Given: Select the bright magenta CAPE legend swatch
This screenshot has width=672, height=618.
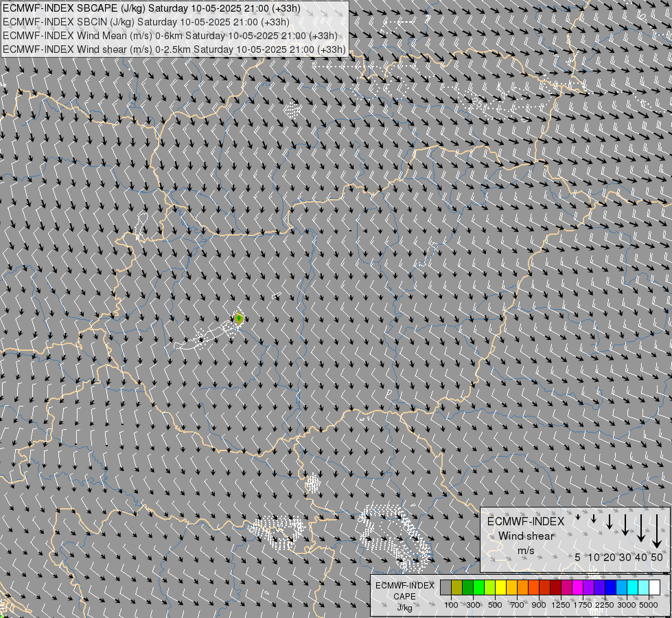Looking at the screenshot, I should click(578, 587).
